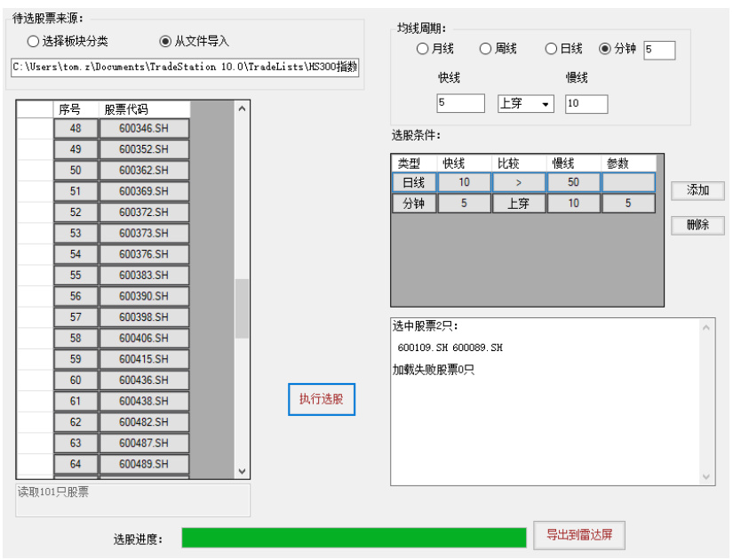Choose the 月线 period radio button

coord(423,49)
